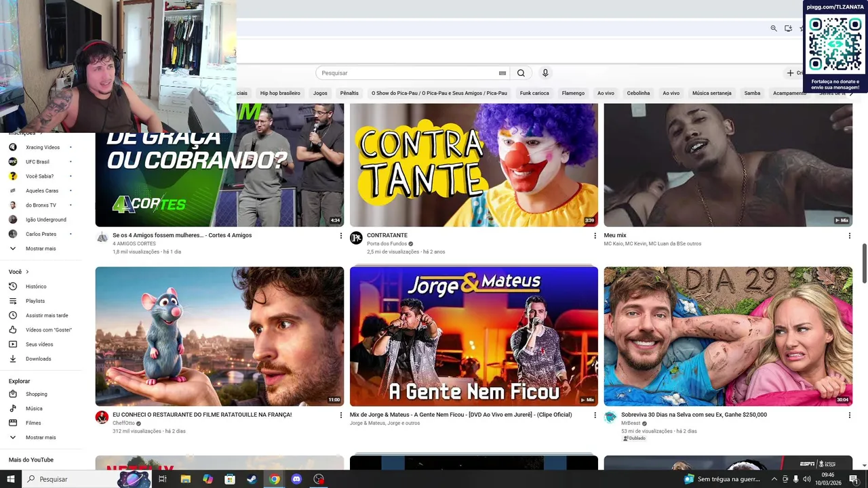This screenshot has height=488, width=868.
Task: Open options menu for CONTRATANTE video
Action: (595, 236)
